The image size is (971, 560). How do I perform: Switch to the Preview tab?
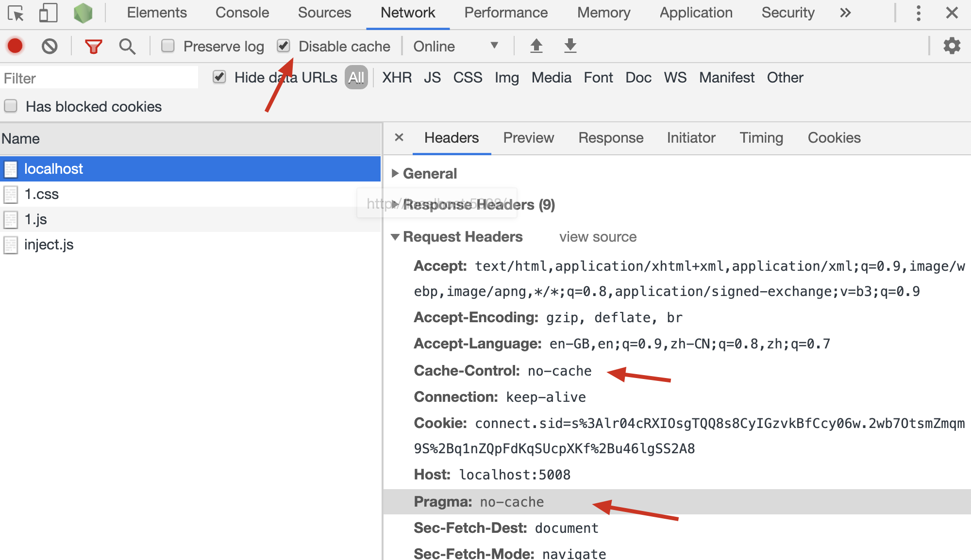click(x=529, y=138)
